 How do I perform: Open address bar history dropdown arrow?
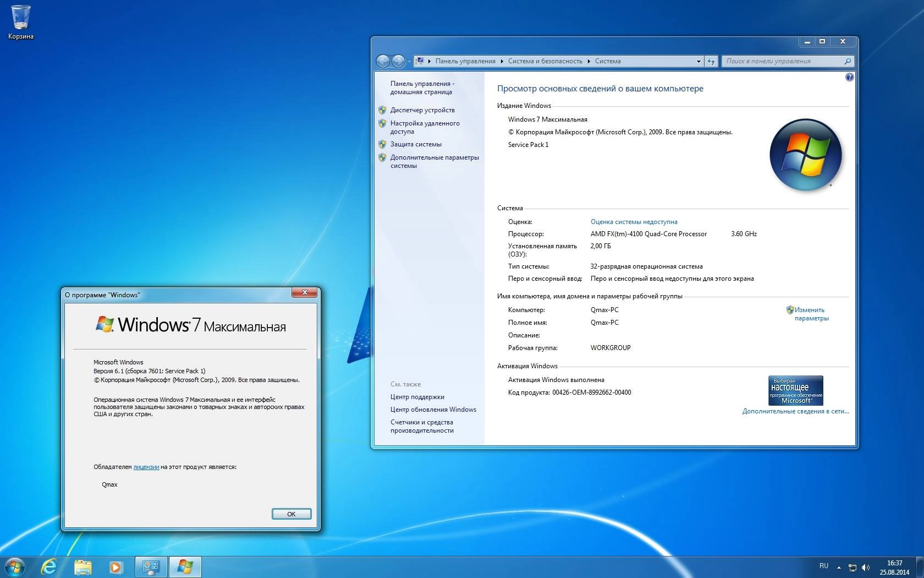698,61
